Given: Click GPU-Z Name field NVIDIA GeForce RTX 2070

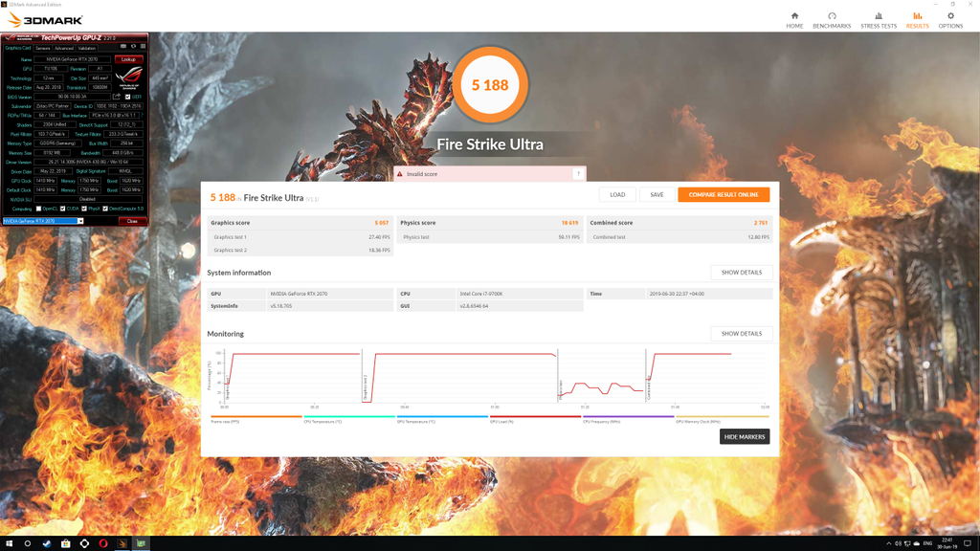Looking at the screenshot, I should click(x=73, y=59).
